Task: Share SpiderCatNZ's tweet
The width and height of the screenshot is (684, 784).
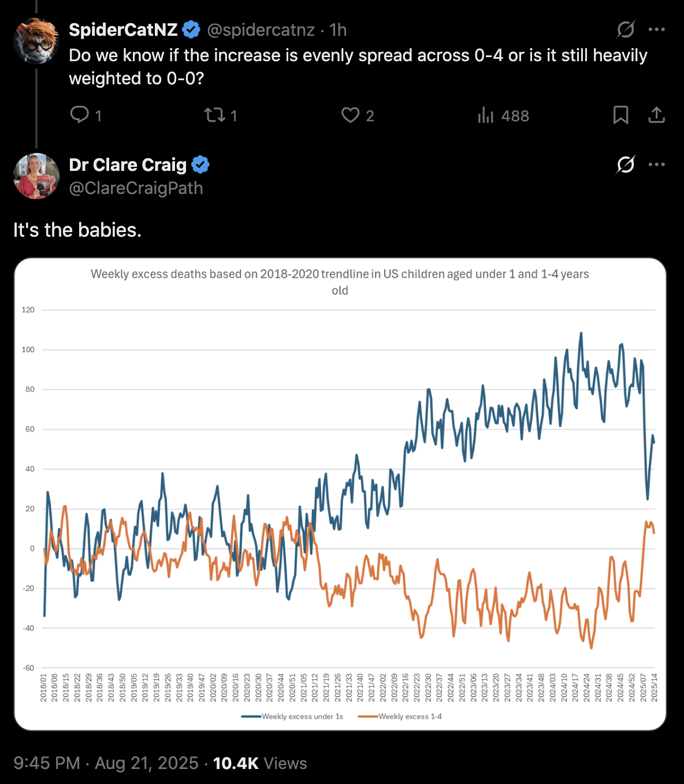Action: click(656, 115)
